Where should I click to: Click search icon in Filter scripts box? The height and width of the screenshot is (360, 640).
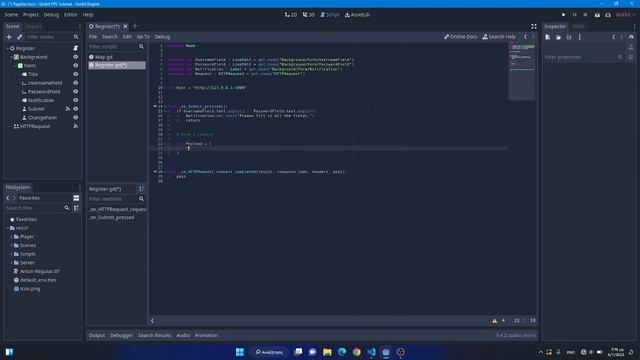coord(141,47)
